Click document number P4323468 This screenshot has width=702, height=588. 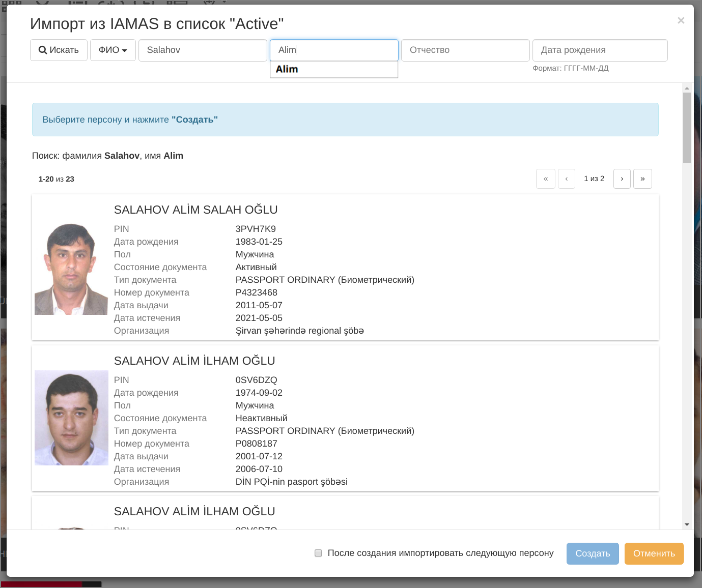pyautogui.click(x=257, y=292)
